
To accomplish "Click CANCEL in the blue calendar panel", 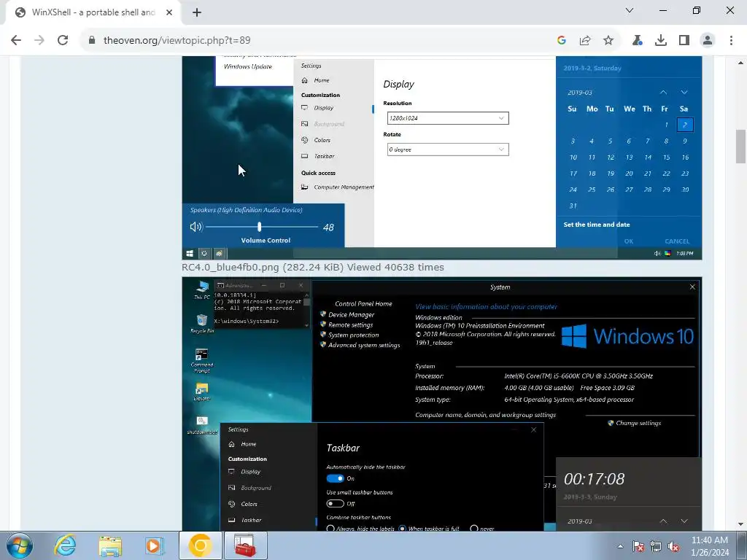I will click(677, 241).
